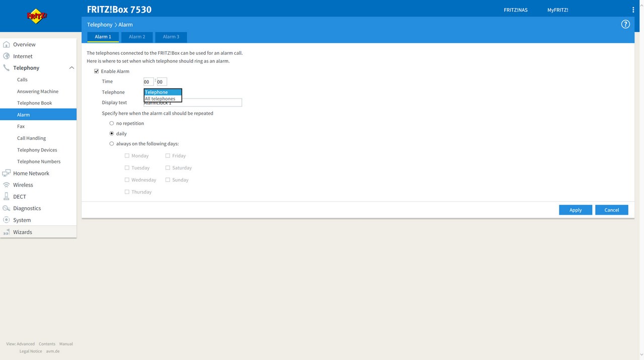This screenshot has height=360, width=644.
Task: Click the Apply button
Action: (576, 210)
